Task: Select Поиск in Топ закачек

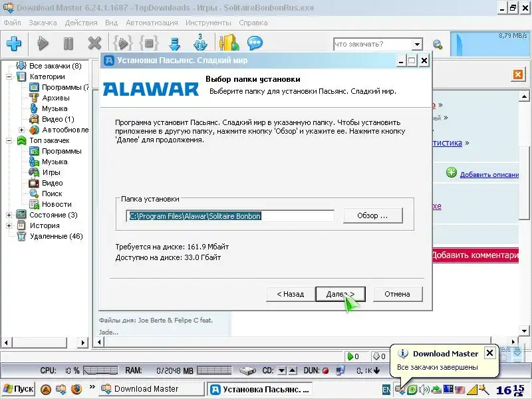Action: tap(52, 194)
